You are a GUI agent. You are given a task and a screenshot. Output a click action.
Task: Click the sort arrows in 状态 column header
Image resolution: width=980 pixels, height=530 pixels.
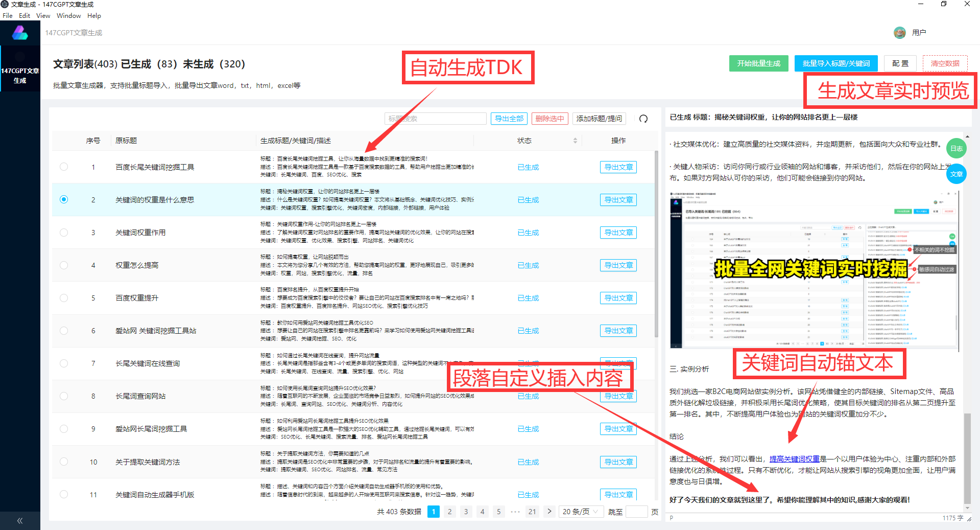[575, 141]
